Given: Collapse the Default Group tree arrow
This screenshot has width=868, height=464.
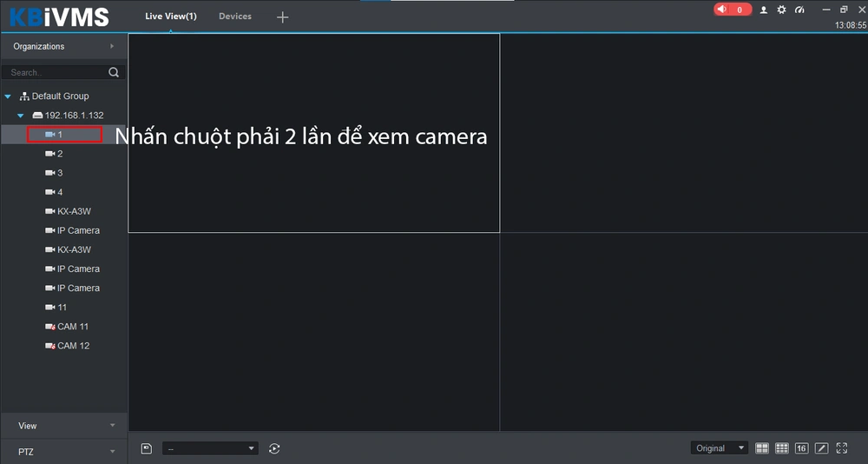Looking at the screenshot, I should 8,96.
